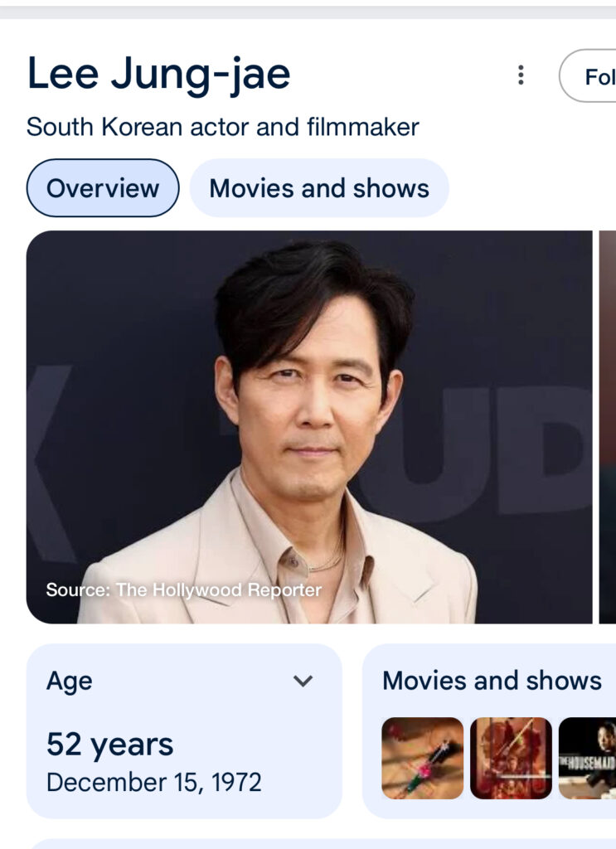The image size is (616, 849).
Task: Select the birth date December 15, 1972
Action: [x=154, y=782]
